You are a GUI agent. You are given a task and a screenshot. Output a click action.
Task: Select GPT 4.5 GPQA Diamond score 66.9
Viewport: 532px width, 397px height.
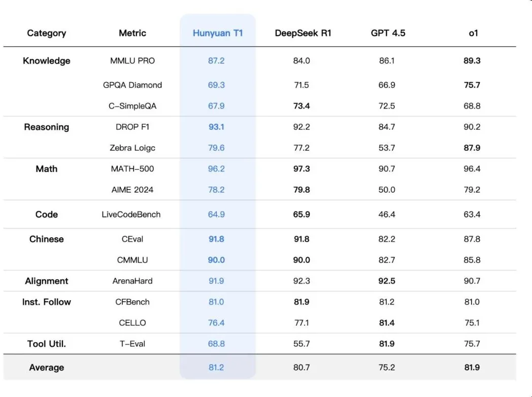[387, 85]
